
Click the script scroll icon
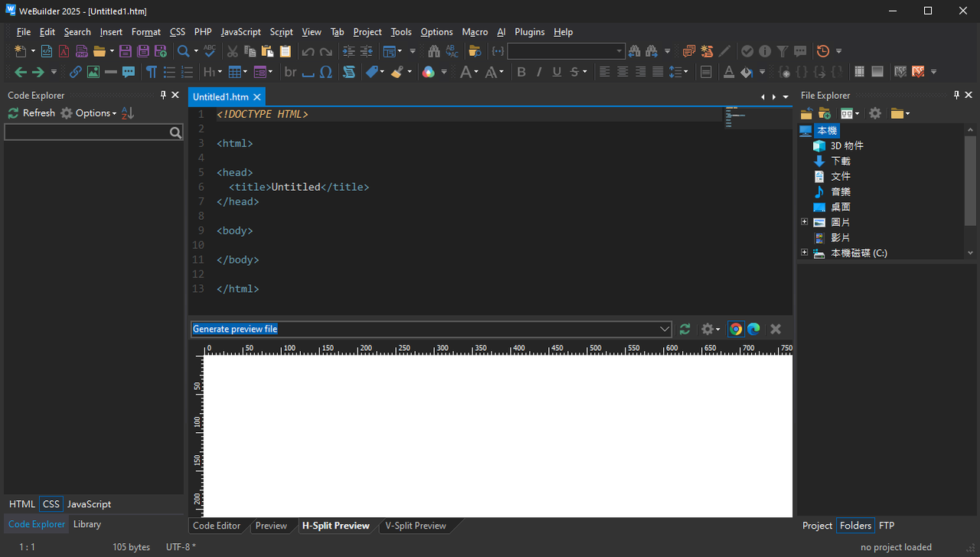349,72
